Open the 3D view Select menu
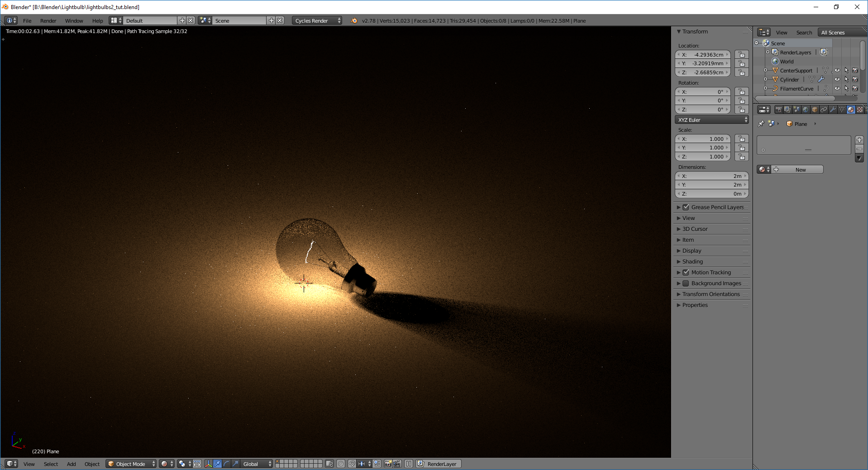Viewport: 868px width, 470px height. point(51,464)
